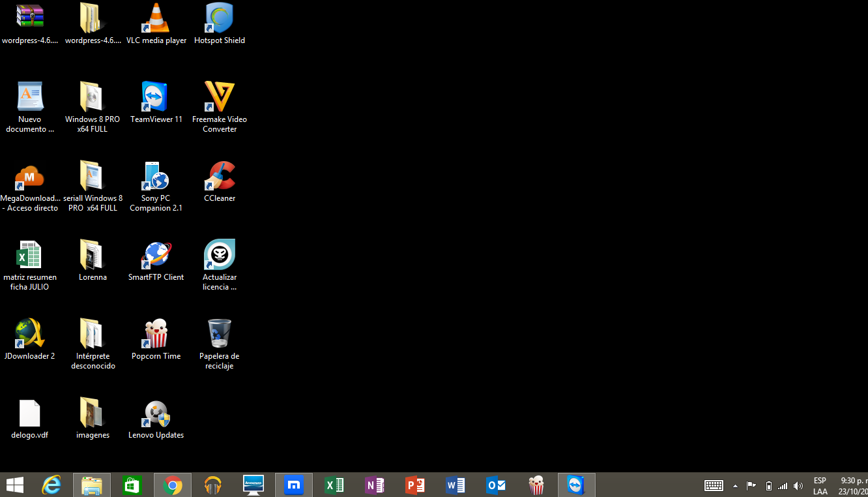868x497 pixels.
Task: Switch to Google Chrome in the taskbar
Action: (173, 485)
